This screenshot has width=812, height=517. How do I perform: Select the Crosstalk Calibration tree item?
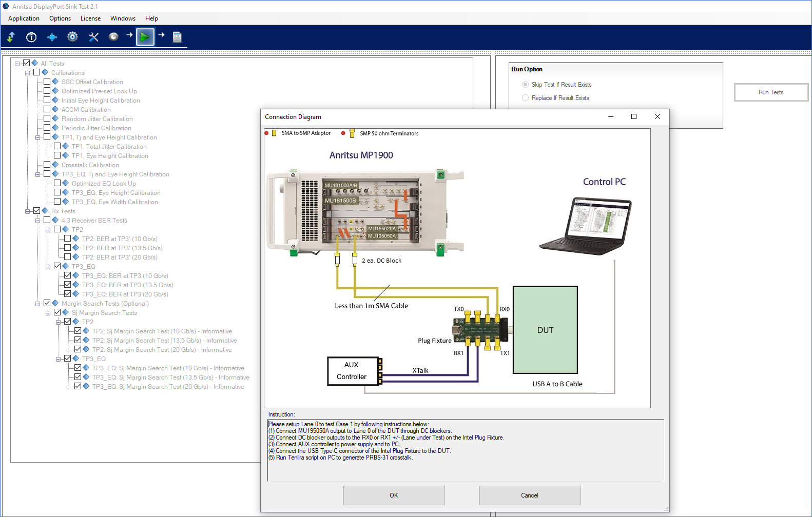(90, 165)
